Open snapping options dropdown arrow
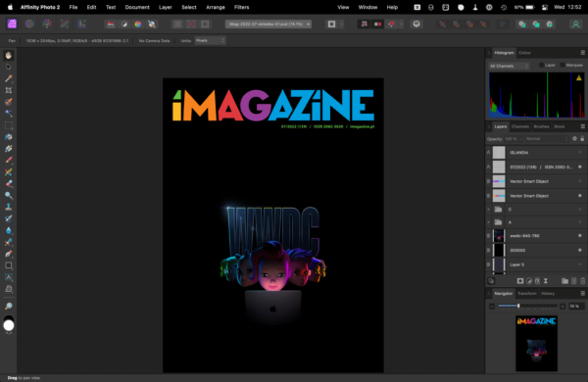Image resolution: width=588 pixels, height=382 pixels. pos(401,24)
